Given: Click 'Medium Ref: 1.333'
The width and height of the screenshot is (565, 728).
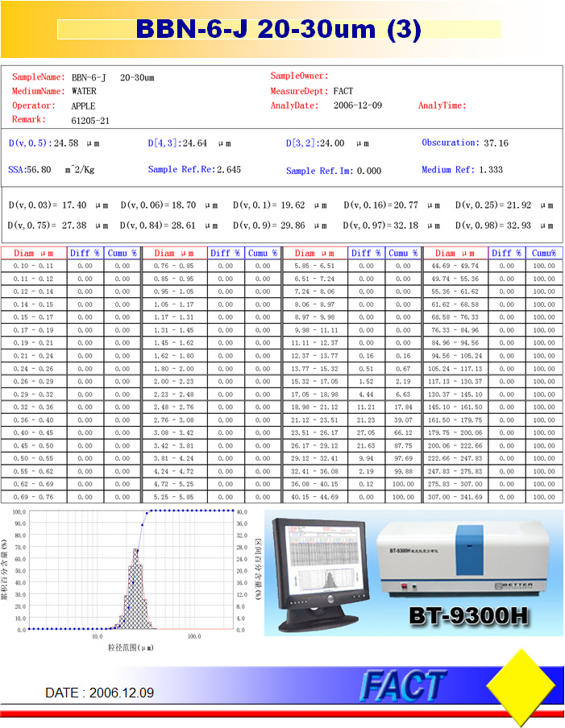Looking at the screenshot, I should click(x=463, y=169).
